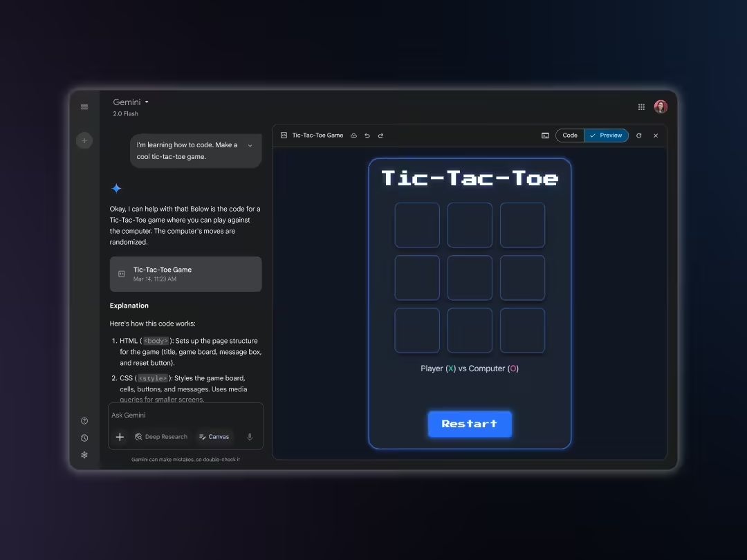
Task: Switch to the Code tab
Action: pos(570,136)
